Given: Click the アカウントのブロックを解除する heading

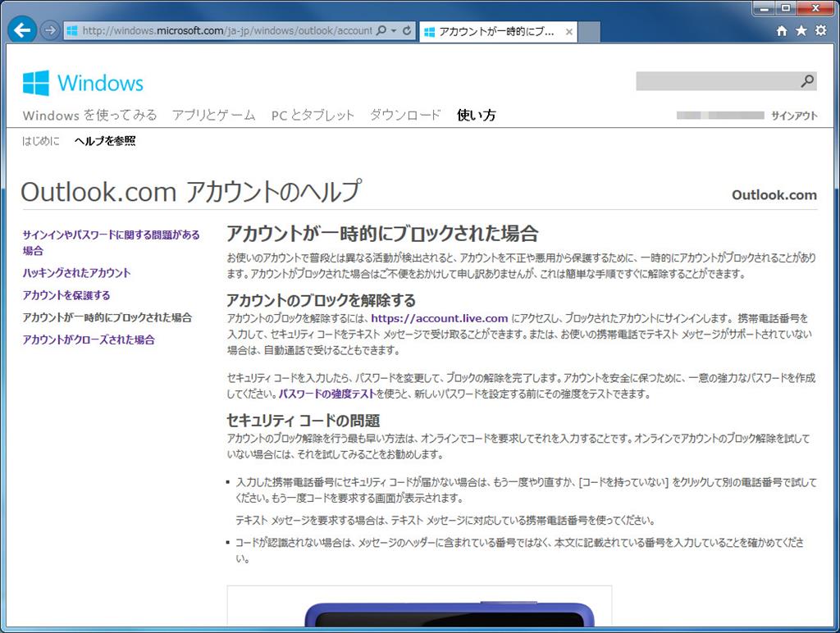Looking at the screenshot, I should pos(321,300).
